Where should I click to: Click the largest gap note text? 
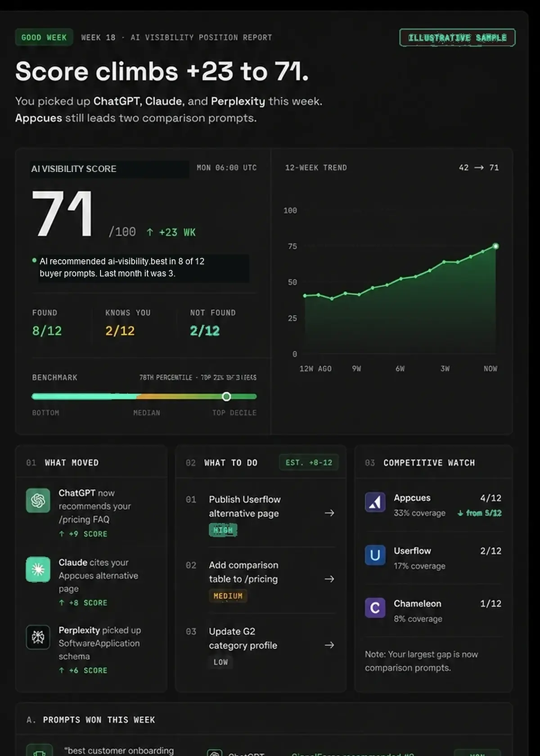tap(421, 661)
